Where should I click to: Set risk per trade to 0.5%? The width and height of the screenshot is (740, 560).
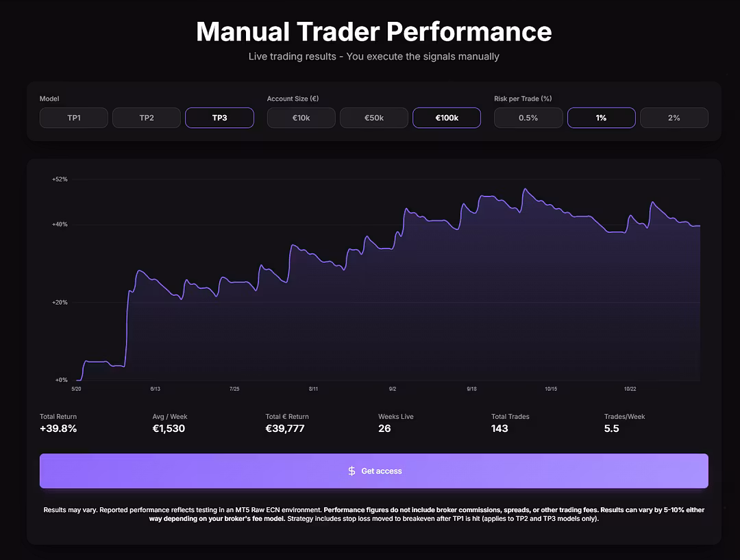(x=528, y=118)
